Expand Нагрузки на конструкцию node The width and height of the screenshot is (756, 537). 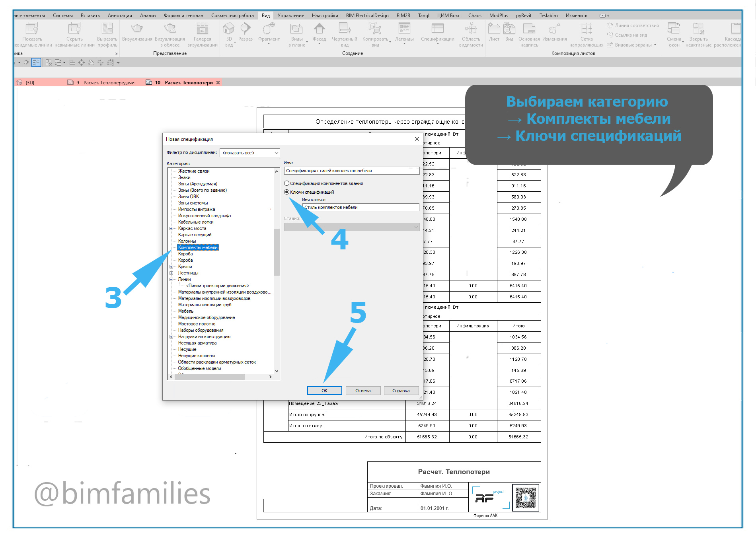(171, 337)
